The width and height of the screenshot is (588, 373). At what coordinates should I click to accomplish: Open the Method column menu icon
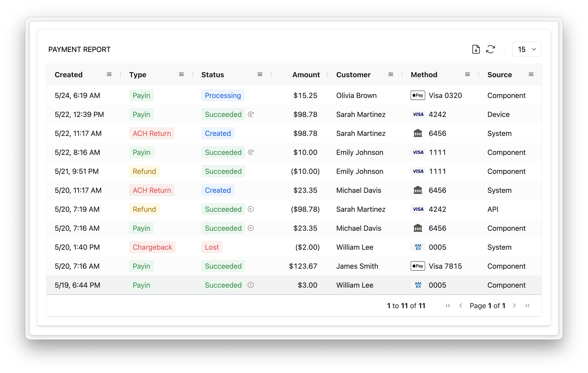point(467,75)
